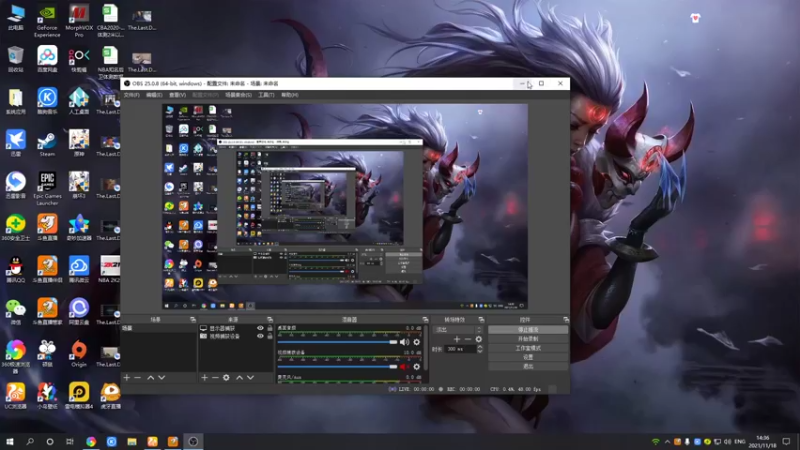Add a new source with the plus icon
The image size is (800, 450).
[204, 378]
